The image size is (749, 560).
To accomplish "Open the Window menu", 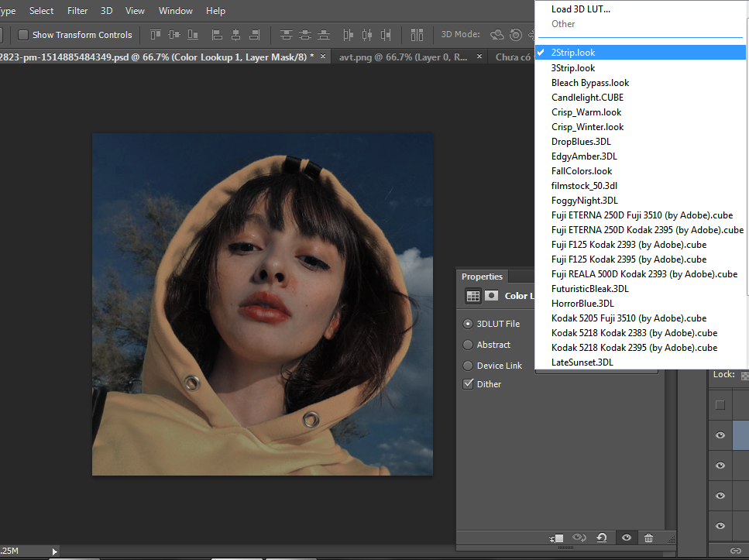I will pyautogui.click(x=175, y=11).
